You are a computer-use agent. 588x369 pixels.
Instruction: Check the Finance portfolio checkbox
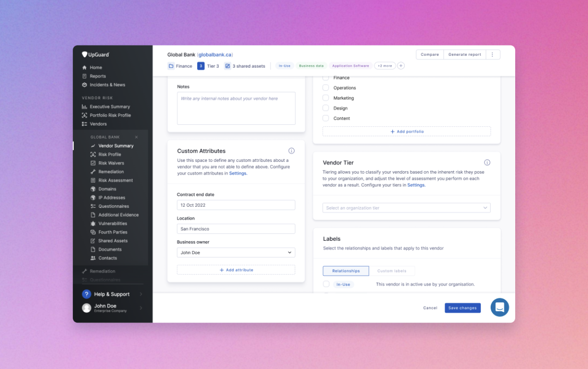(x=326, y=78)
